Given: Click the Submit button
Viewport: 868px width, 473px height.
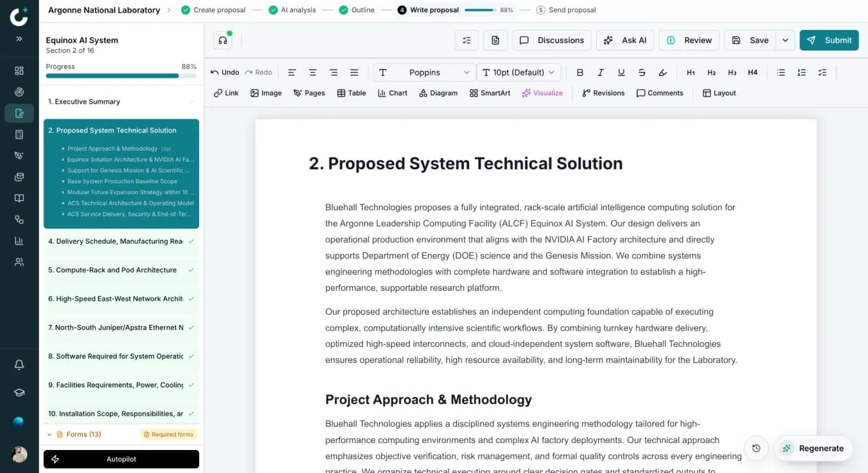Looking at the screenshot, I should click(x=830, y=40).
